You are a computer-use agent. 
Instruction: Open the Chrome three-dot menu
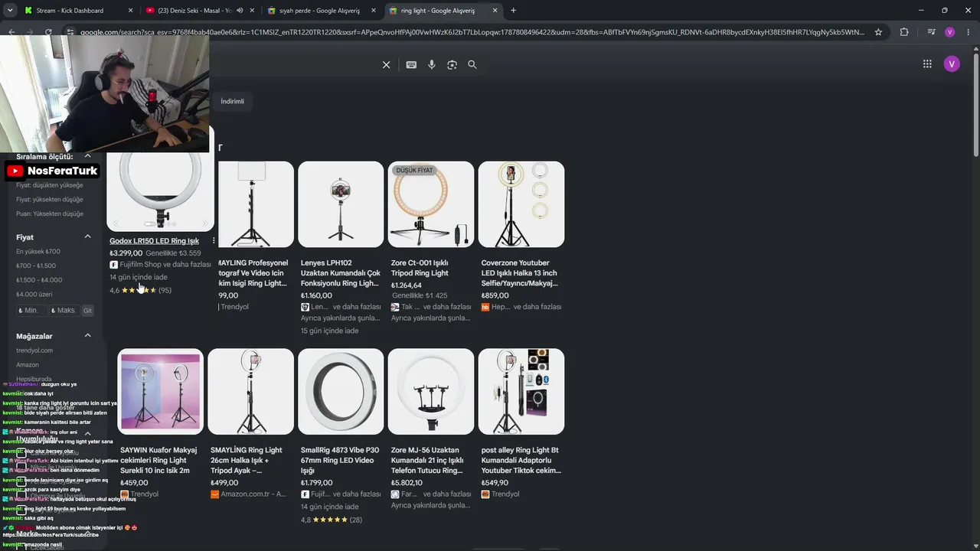click(969, 32)
